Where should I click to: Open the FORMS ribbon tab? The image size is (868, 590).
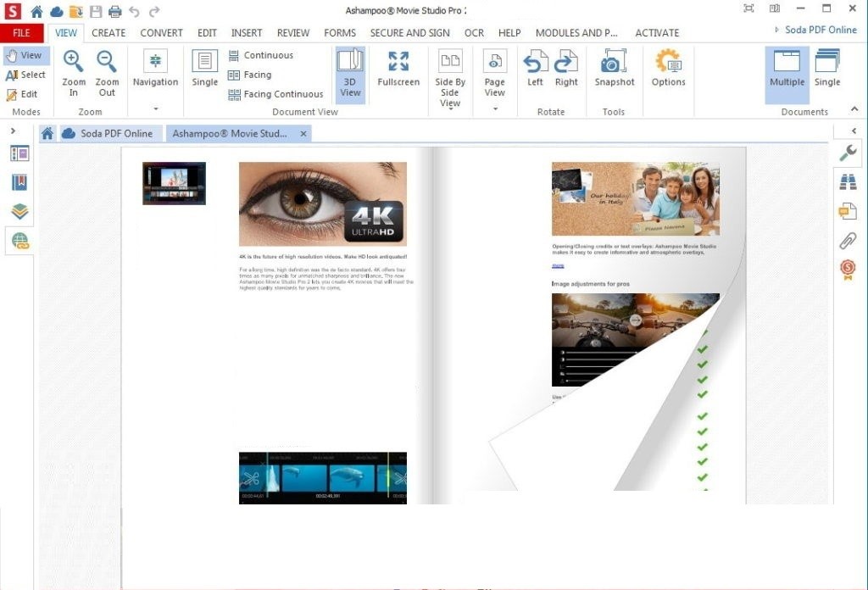[340, 33]
